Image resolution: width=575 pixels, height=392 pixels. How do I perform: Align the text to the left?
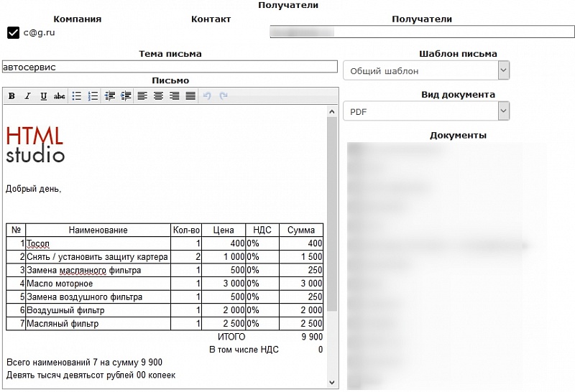[142, 96]
